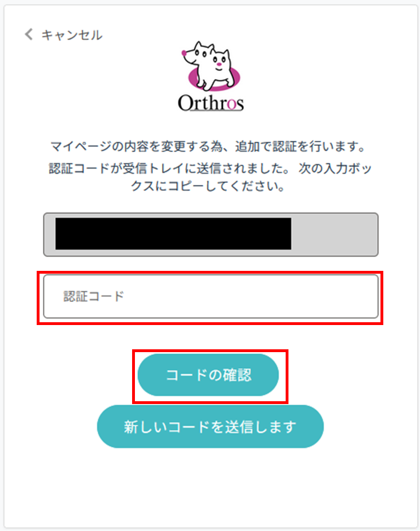Click the magenta letter o in Orthros

231,106
